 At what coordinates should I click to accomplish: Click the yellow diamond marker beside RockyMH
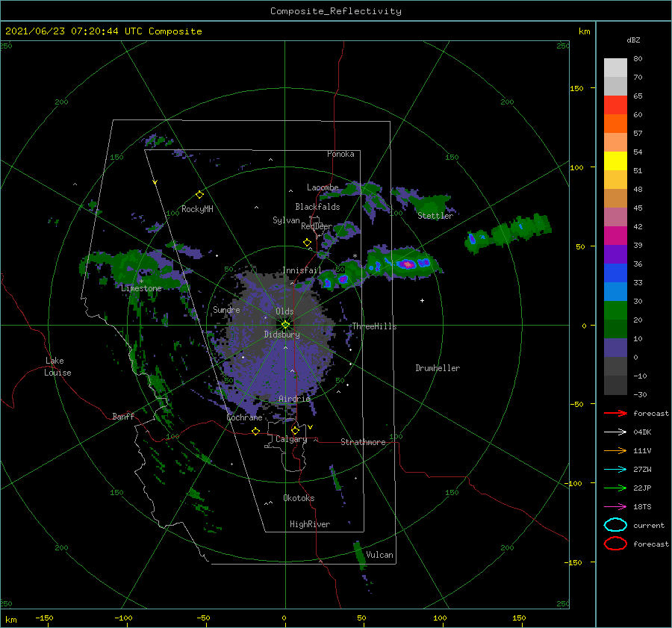(x=199, y=195)
